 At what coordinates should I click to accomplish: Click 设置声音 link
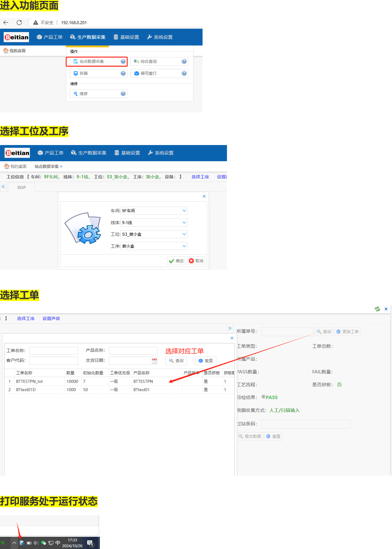(51, 318)
